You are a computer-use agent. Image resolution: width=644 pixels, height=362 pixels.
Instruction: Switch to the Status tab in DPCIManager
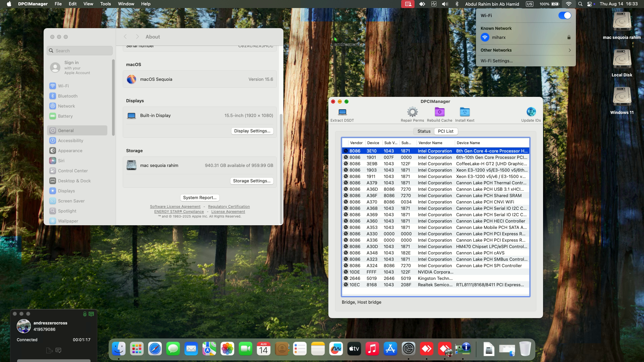[424, 131]
